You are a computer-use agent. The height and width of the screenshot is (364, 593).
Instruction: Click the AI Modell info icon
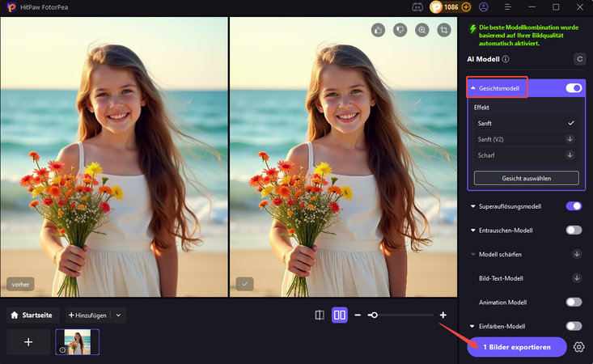[506, 59]
